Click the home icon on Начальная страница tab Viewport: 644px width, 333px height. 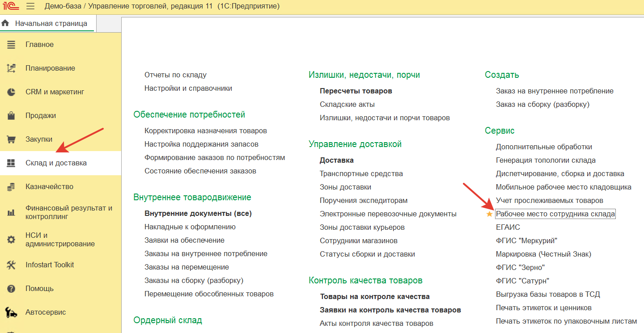click(5, 23)
